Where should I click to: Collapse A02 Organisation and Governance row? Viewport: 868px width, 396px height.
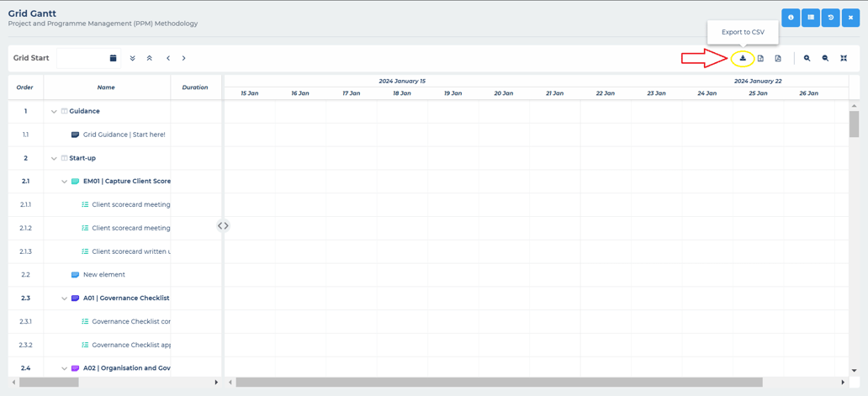[64, 368]
